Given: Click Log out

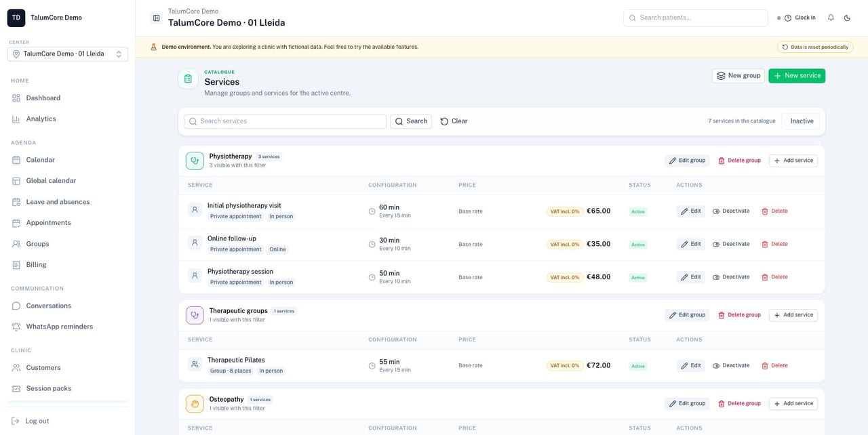Looking at the screenshot, I should (x=31, y=421).
